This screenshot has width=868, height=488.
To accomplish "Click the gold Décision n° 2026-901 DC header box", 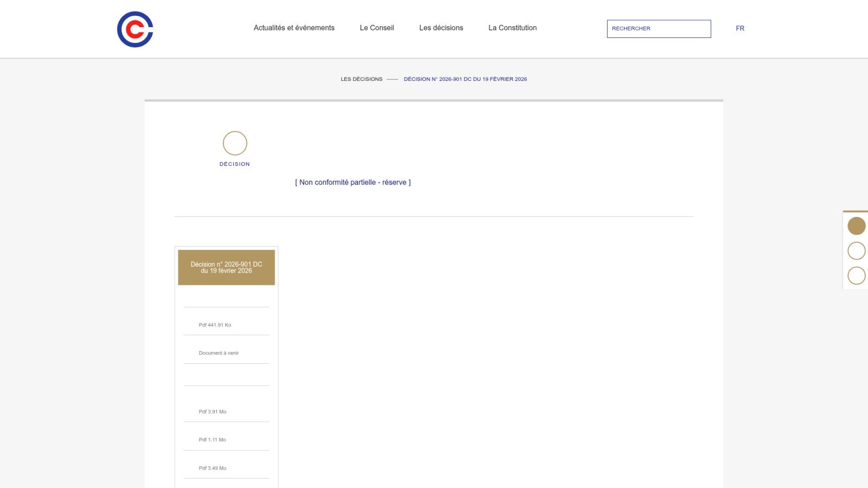I will coord(226,267).
